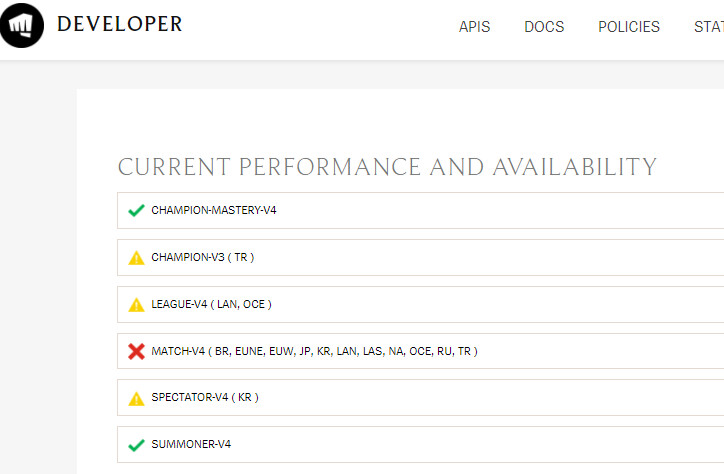Click the Current Performance and Availability heading

pos(387,167)
